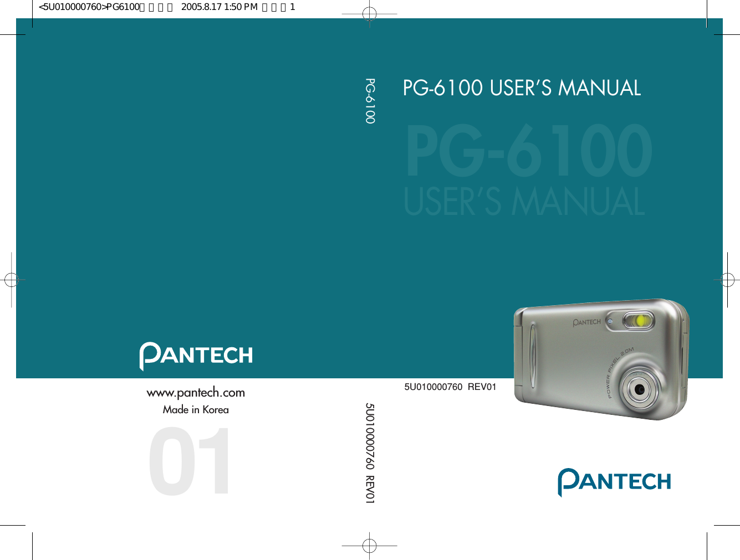740x560 pixels.
Task: Click the horizontal 5U010000760 REV01 label
Action: [x=450, y=387]
